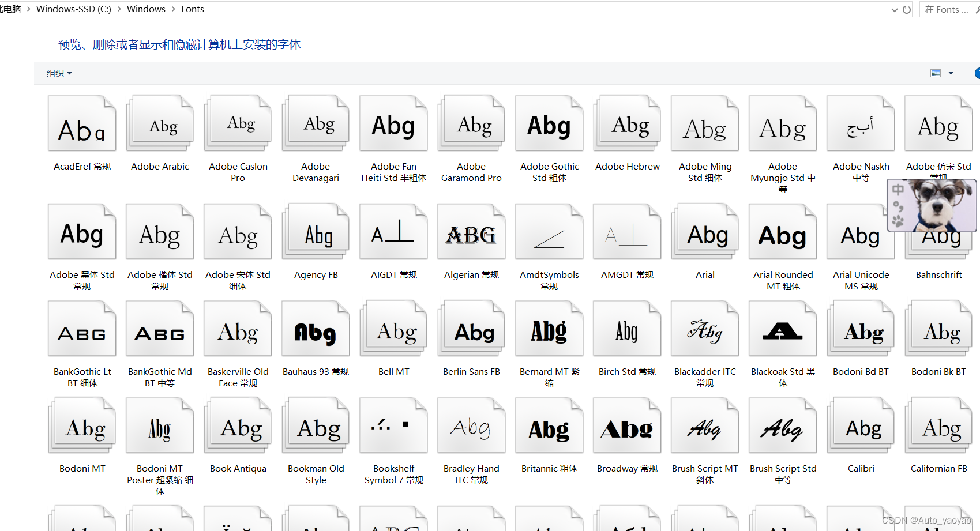Change the view layout icon
This screenshot has width=980, height=531.
pyautogui.click(x=936, y=73)
